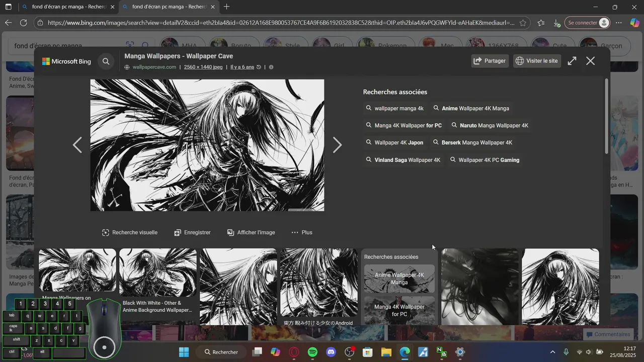Refresh the current page

(x=23, y=23)
